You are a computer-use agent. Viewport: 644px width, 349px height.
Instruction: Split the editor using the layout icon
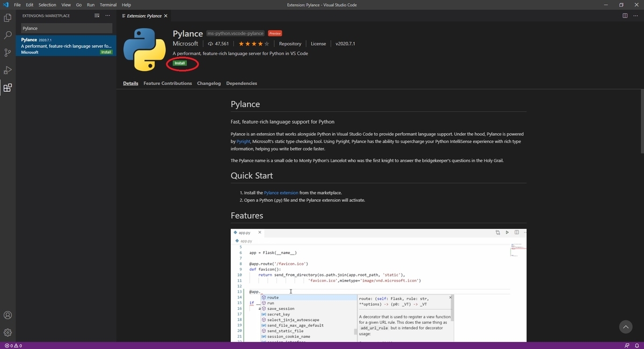(x=625, y=16)
